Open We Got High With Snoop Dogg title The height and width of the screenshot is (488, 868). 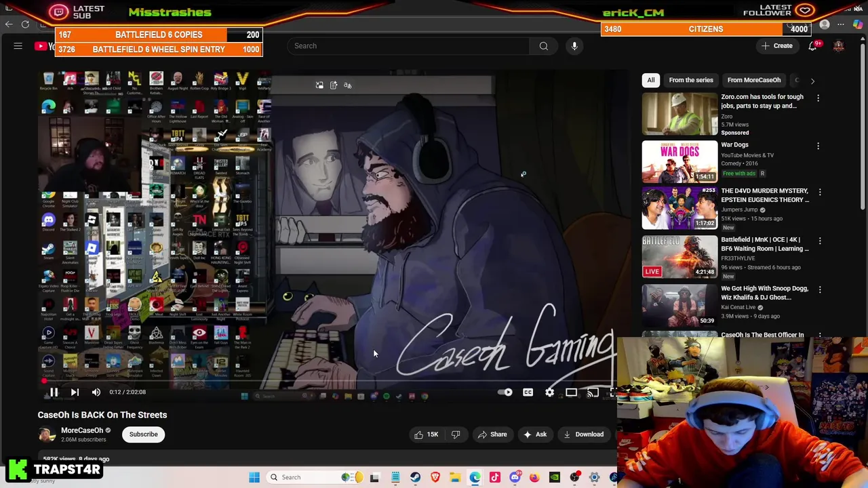[764, 293]
